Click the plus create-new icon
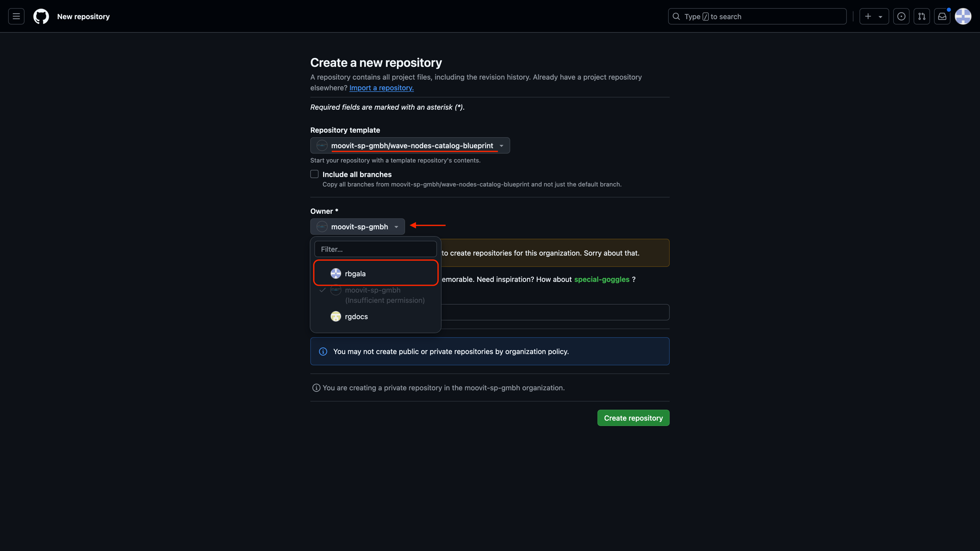 [x=868, y=17]
